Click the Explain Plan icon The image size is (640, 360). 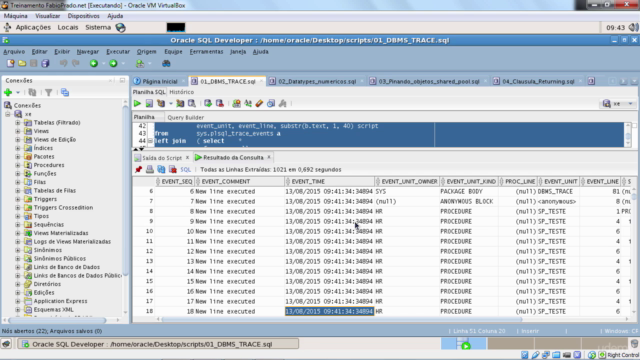pos(161,104)
